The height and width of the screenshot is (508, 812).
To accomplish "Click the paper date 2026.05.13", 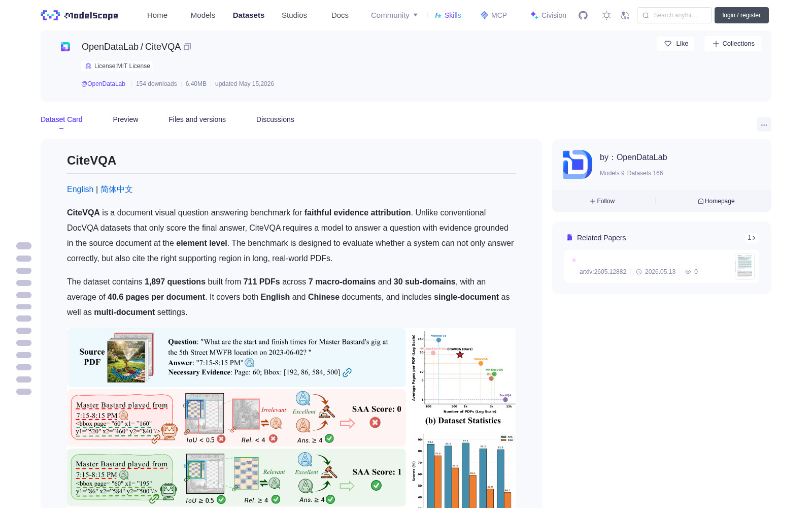I will click(660, 272).
